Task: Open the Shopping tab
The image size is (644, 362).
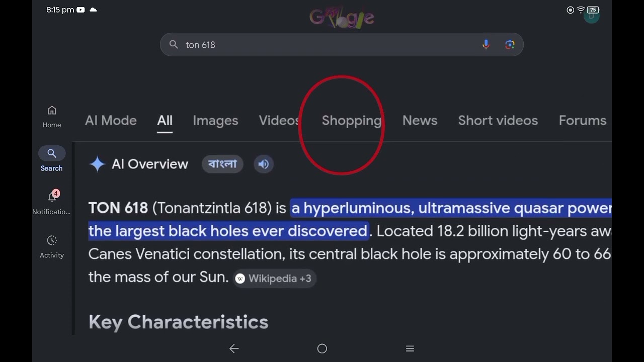Action: coord(352,121)
